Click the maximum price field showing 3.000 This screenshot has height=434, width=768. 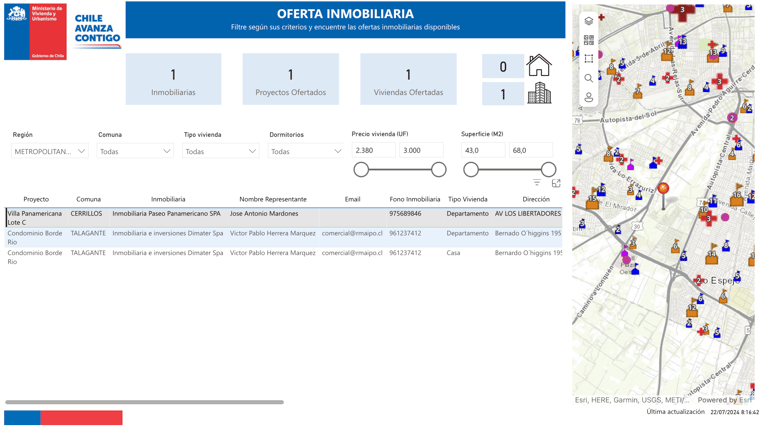pyautogui.click(x=421, y=150)
